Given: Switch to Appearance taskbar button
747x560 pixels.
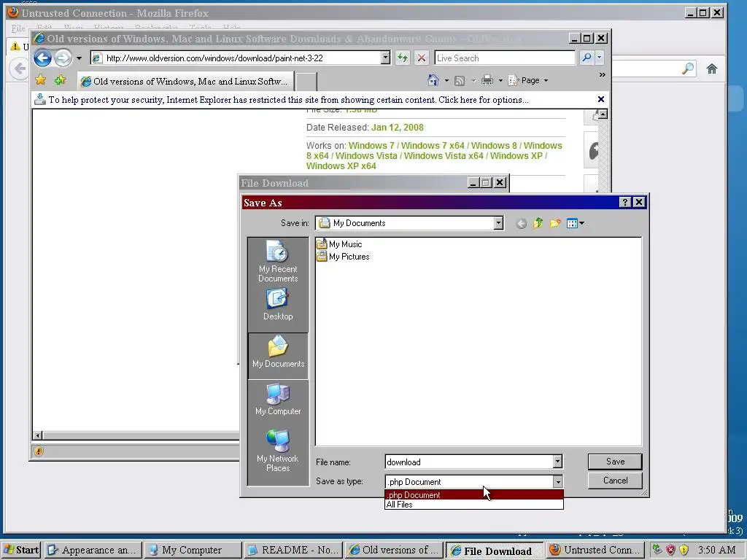Looking at the screenshot, I should pyautogui.click(x=93, y=550).
